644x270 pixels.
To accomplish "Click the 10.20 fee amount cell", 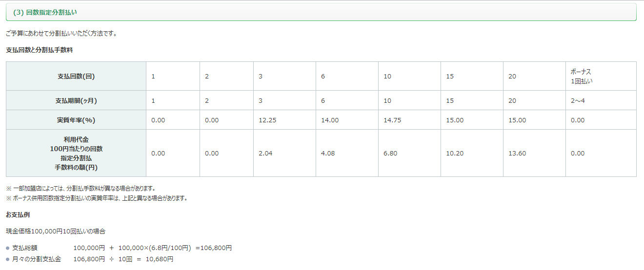I will (455, 154).
